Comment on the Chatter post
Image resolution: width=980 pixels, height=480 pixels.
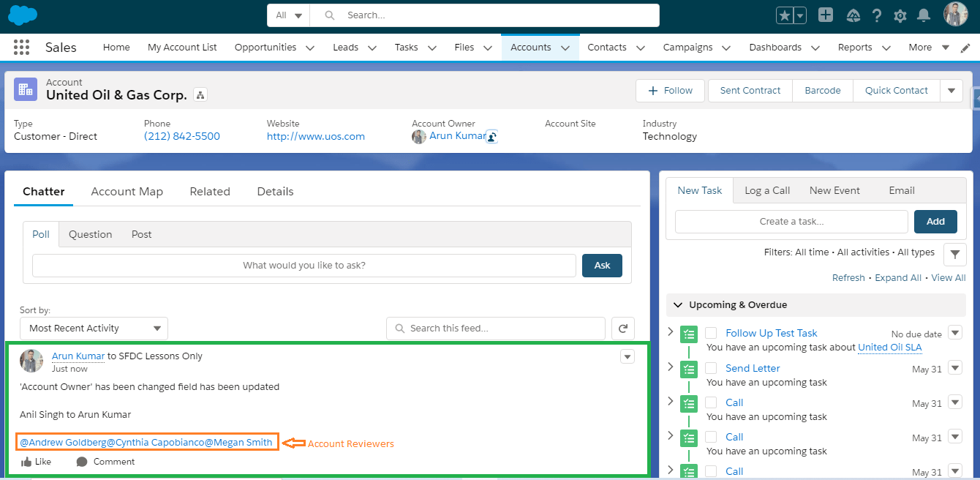click(105, 462)
